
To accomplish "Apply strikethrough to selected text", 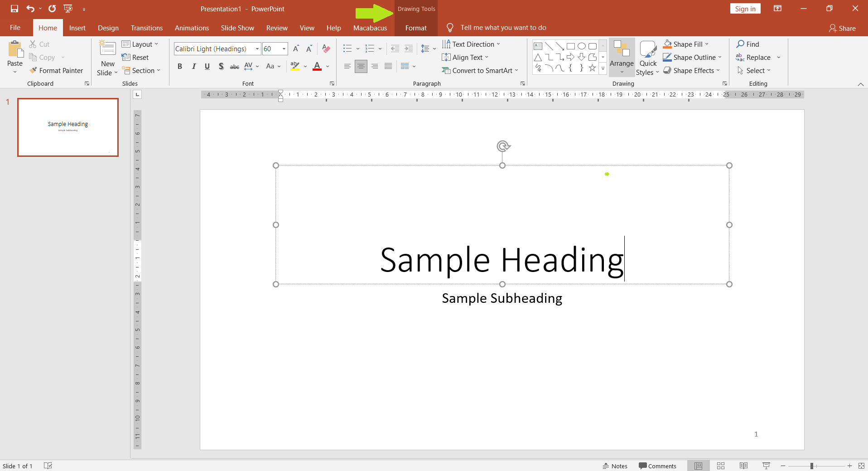I will [234, 66].
